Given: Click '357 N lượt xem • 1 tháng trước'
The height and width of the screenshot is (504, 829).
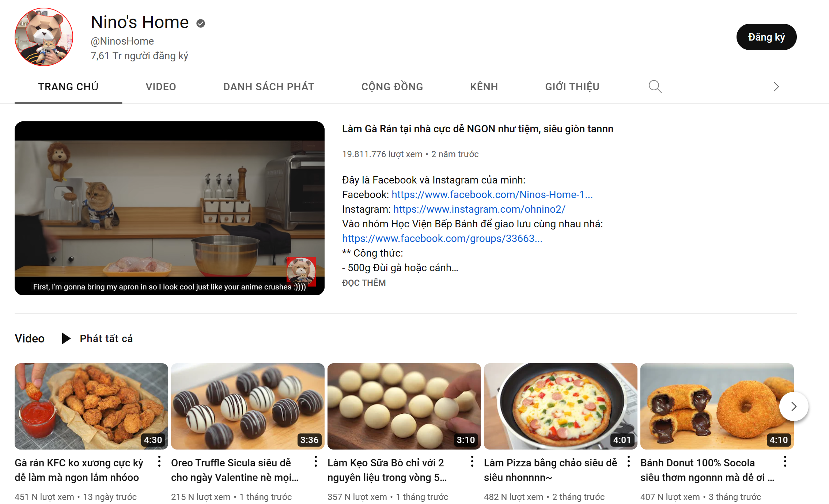Looking at the screenshot, I should pos(388,497).
